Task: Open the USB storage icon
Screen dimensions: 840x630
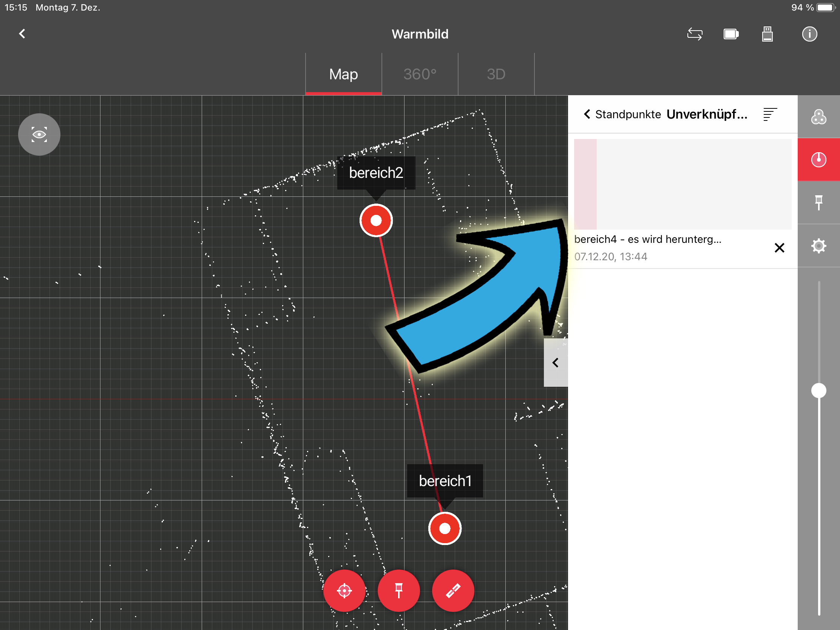Action: coord(767,34)
